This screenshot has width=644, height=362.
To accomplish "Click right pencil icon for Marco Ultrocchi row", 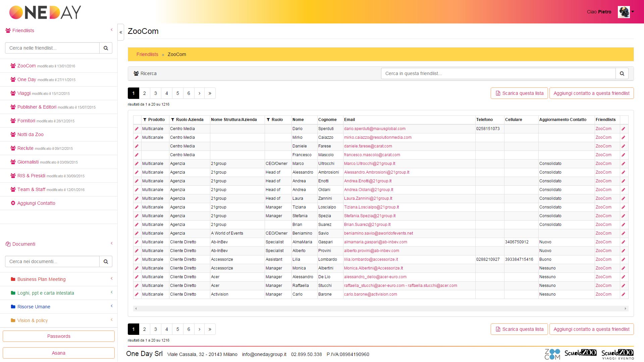I will pyautogui.click(x=623, y=164).
